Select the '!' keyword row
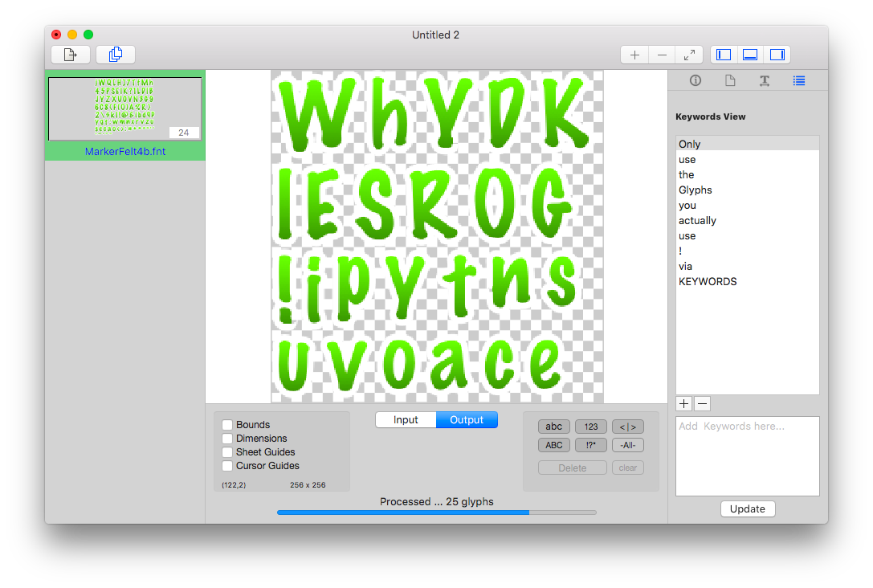This screenshot has height=588, width=873. point(748,251)
